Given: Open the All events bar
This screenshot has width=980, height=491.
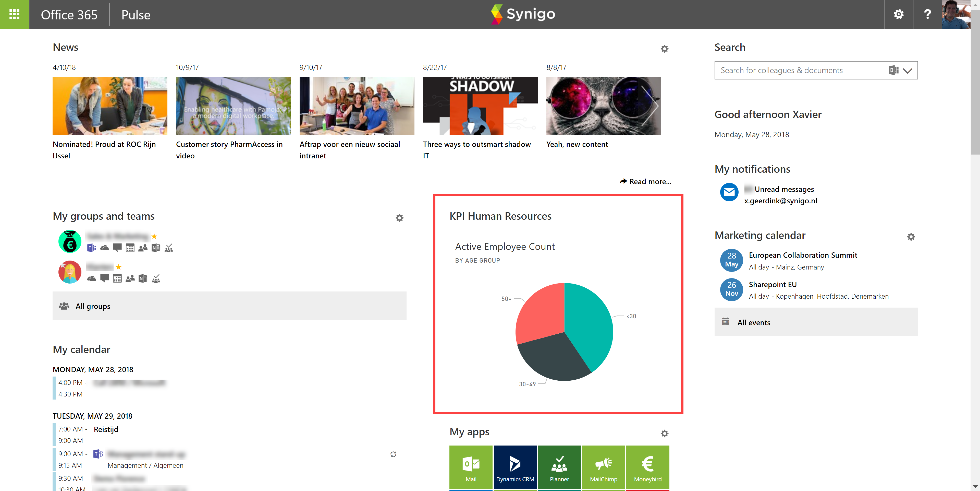Looking at the screenshot, I should click(816, 322).
